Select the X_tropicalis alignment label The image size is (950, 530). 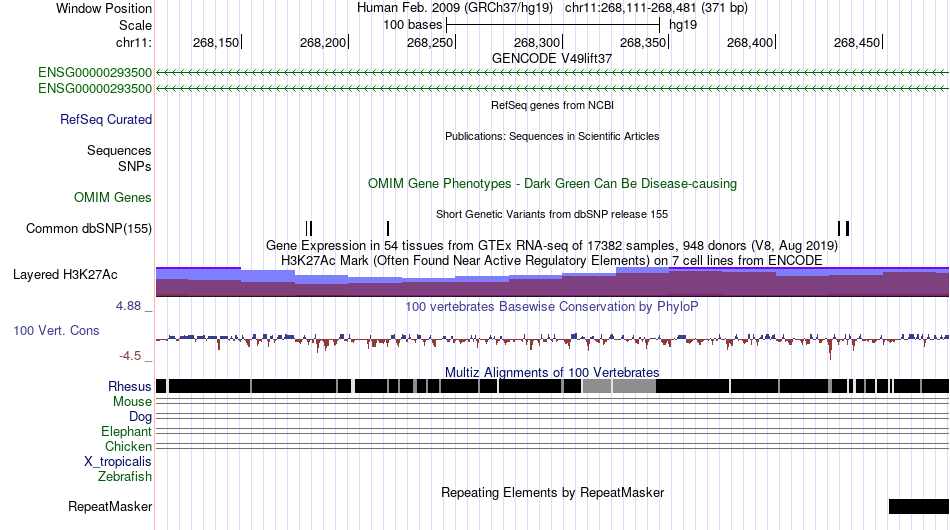tap(118, 462)
